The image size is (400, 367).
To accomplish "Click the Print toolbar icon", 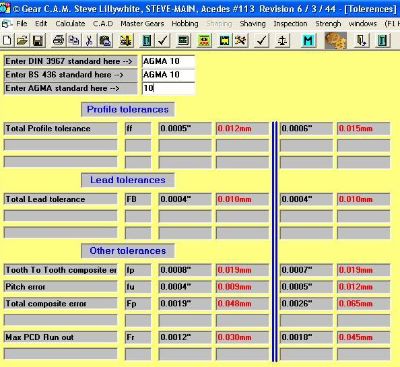I will tap(59, 41).
